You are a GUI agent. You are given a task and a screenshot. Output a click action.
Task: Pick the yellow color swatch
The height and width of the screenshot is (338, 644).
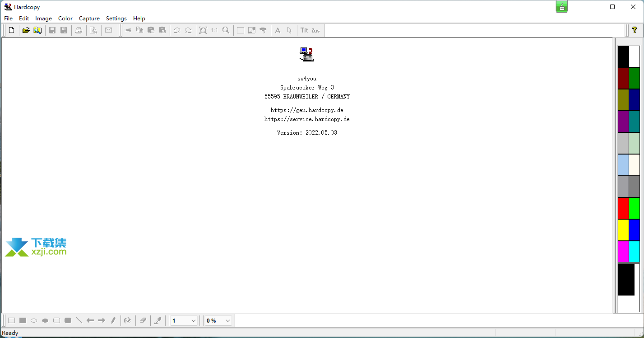pos(623,230)
